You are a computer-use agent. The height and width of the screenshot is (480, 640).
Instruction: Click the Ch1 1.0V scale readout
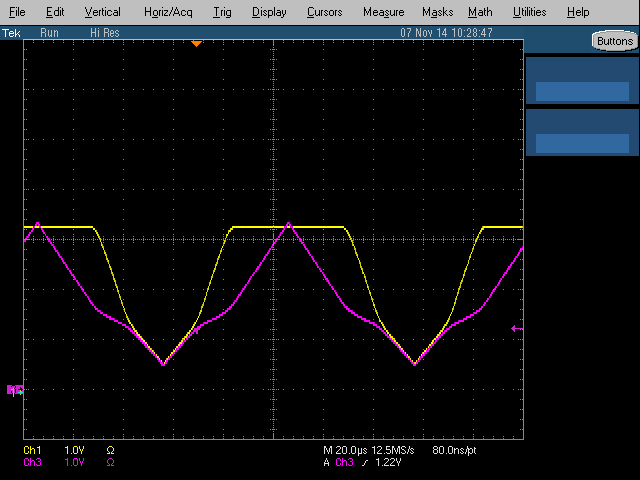pos(74,450)
